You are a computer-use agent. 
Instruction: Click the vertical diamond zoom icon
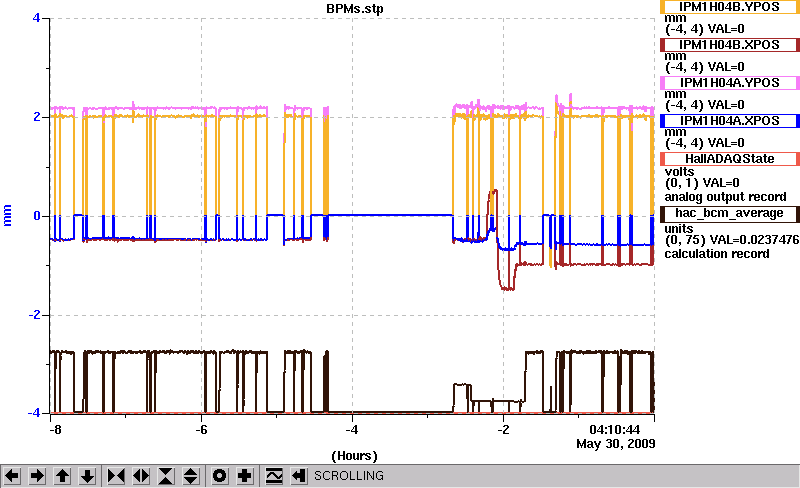(191, 476)
